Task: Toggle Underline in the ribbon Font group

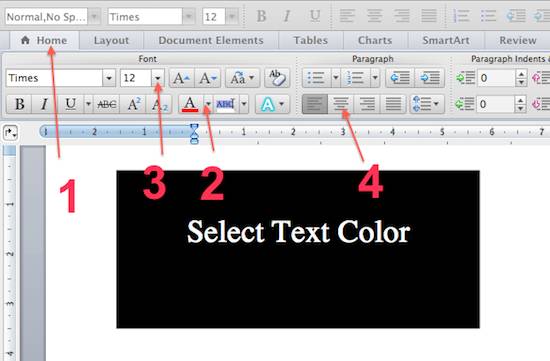Action: click(71, 104)
